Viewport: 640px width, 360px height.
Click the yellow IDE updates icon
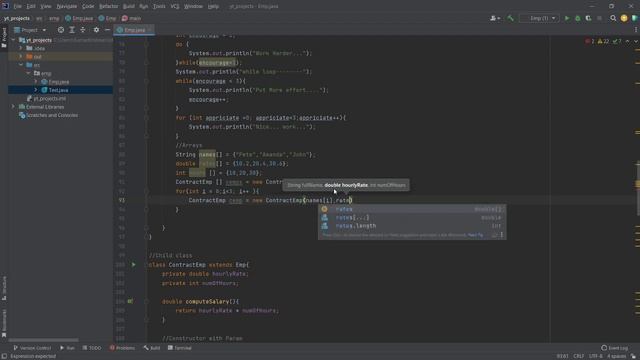624,18
